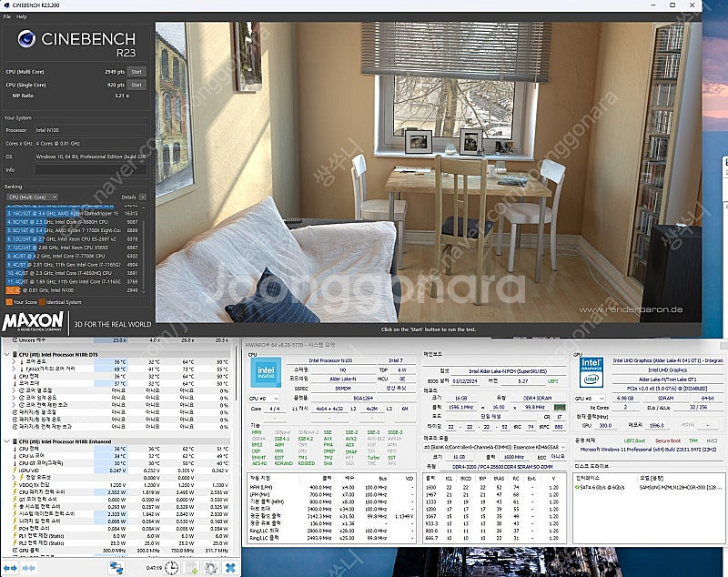Screen dimensions: 728x577
Task: Click the Intel Processor N100 name field
Action: (x=330, y=360)
